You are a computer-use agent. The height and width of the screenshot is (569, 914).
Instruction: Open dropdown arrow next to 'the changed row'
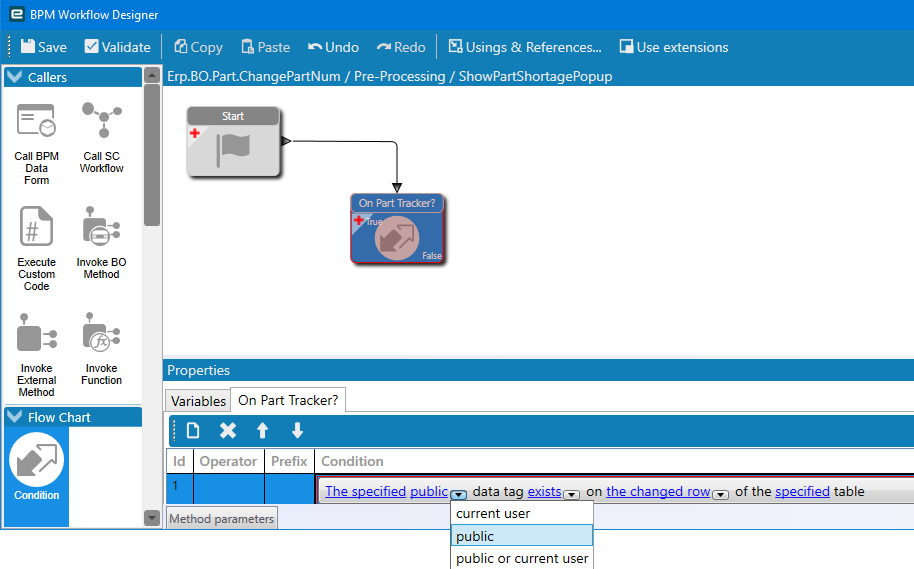pyautogui.click(x=721, y=494)
